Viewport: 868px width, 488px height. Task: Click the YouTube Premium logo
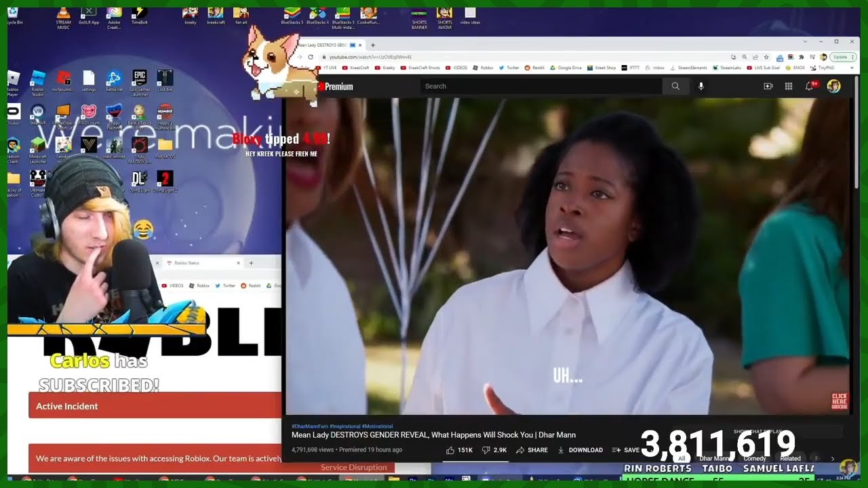pos(335,86)
